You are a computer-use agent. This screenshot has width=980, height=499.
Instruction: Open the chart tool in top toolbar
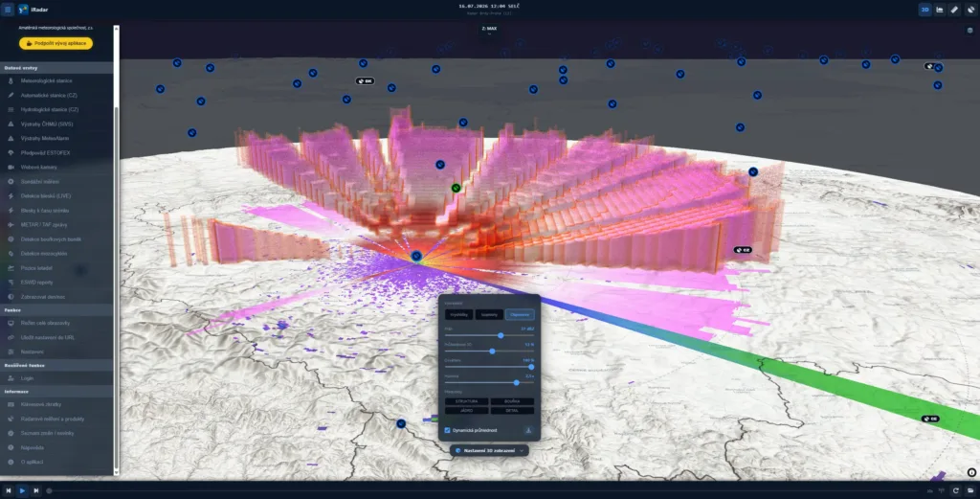(940, 10)
